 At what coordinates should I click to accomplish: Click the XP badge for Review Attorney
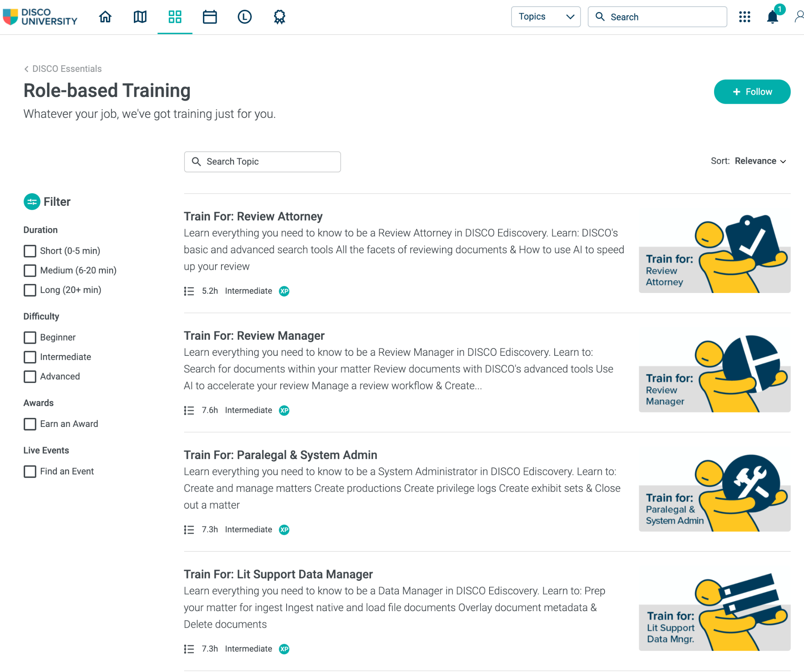tap(284, 291)
